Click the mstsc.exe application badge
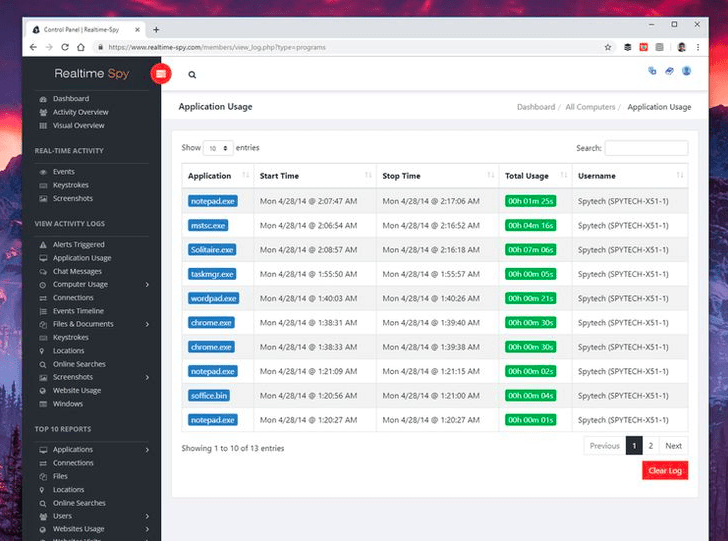This screenshot has width=728, height=541. click(x=208, y=226)
